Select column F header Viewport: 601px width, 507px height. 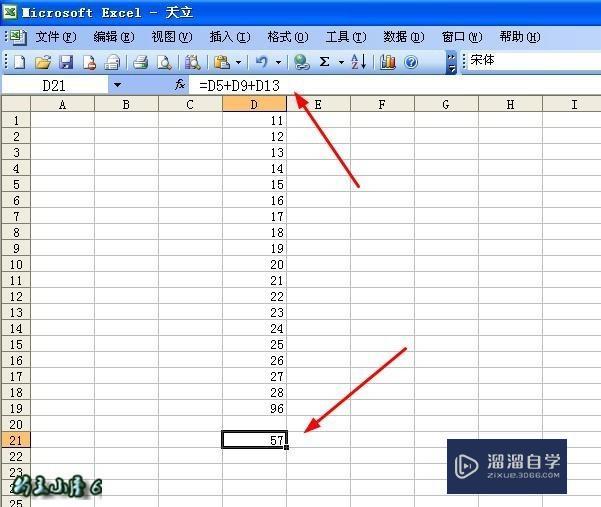[x=382, y=104]
